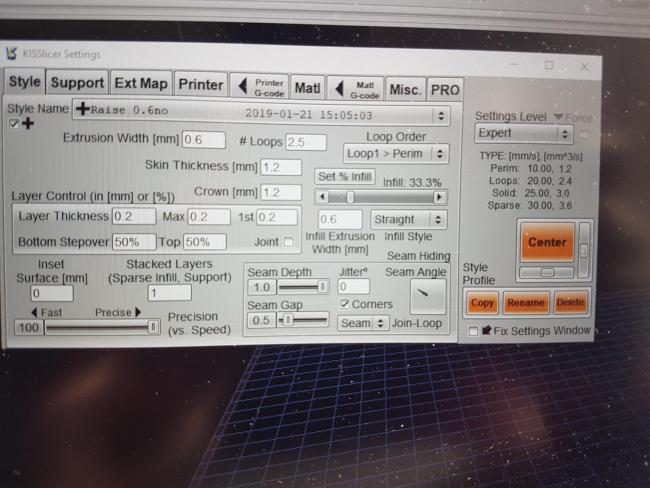This screenshot has width=650, height=488.
Task: Click the 'Infill: 33.3%' readout text
Action: (x=412, y=183)
